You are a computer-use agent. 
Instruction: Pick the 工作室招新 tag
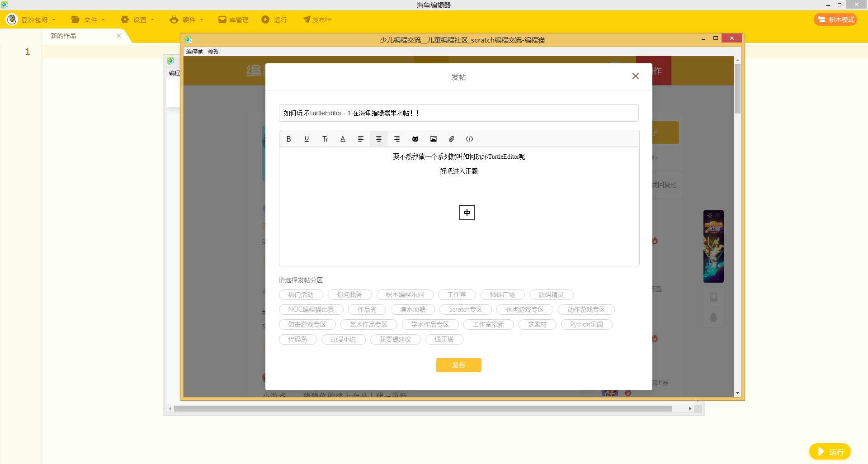point(489,325)
